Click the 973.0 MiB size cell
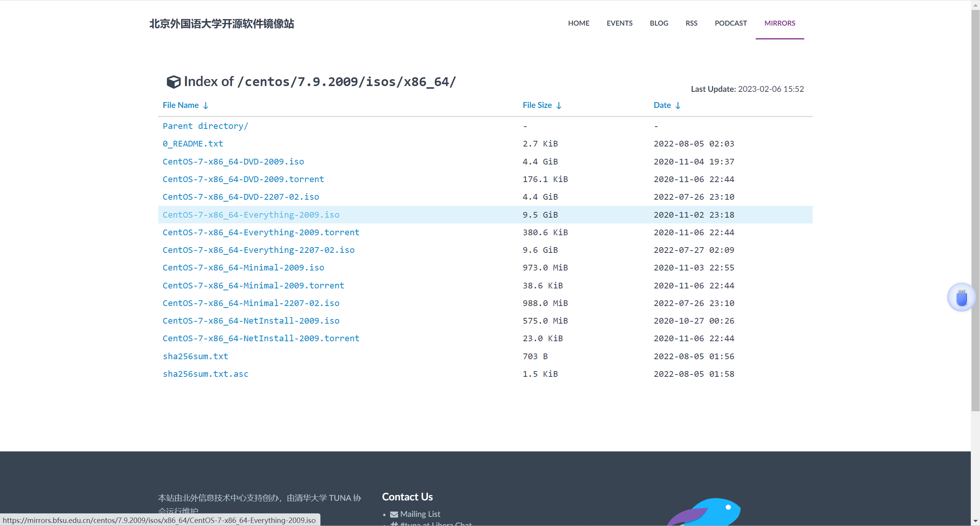This screenshot has height=526, width=980. tap(545, 267)
